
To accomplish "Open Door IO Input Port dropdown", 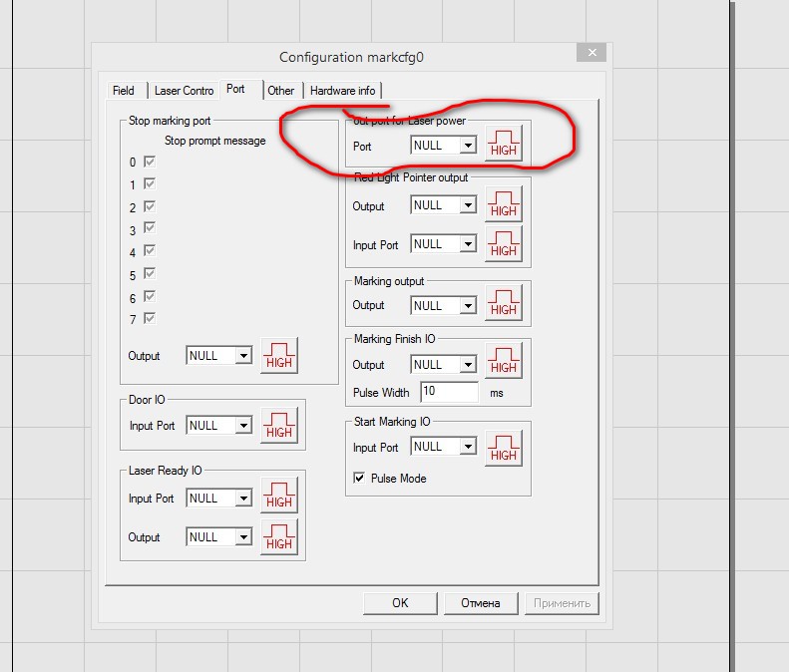I will point(242,426).
